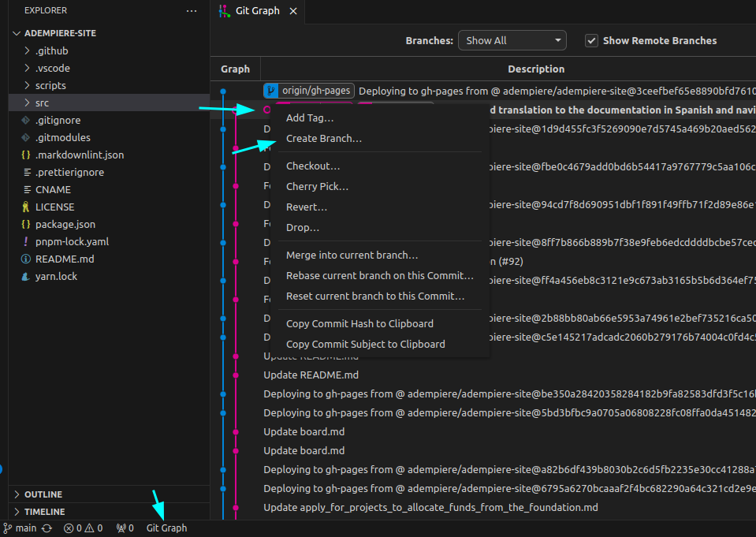This screenshot has width=756, height=537.
Task: Choose Merge into current branch…
Action: [x=380, y=255]
